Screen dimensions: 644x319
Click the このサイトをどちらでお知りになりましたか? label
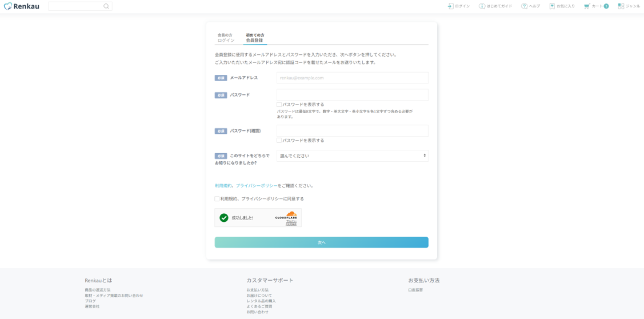click(x=242, y=159)
